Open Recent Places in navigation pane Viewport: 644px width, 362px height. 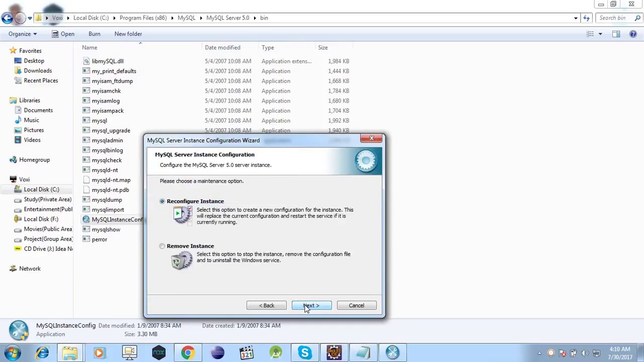(x=41, y=80)
